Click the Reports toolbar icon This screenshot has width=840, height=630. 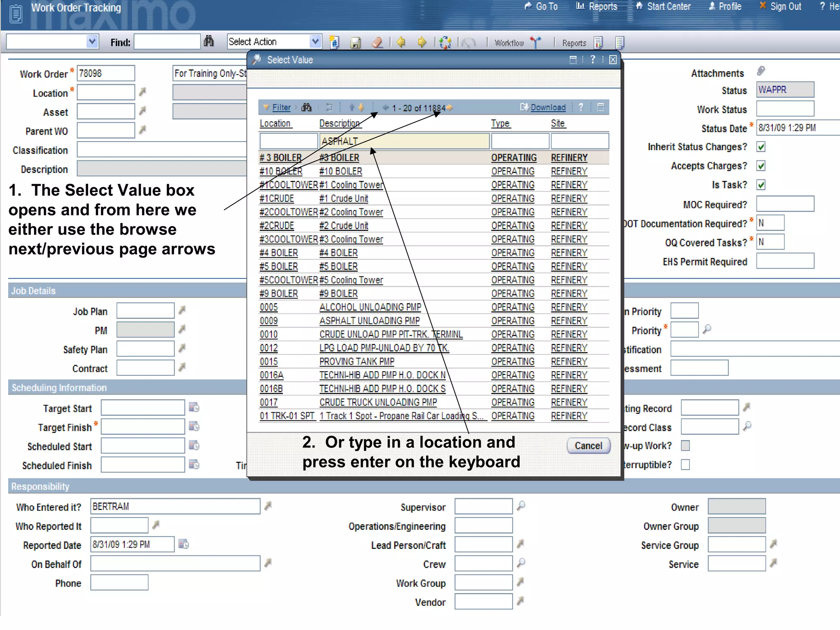pos(598,42)
